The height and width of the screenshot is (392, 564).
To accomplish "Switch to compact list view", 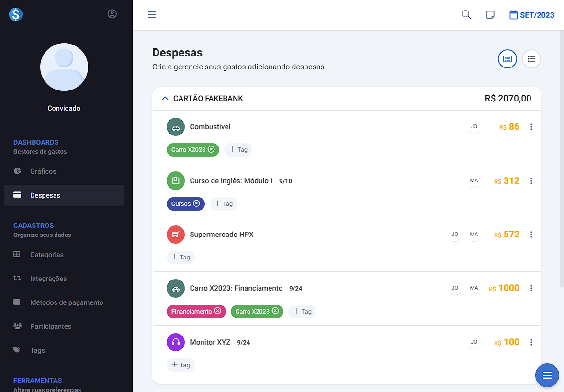I will pyautogui.click(x=531, y=59).
